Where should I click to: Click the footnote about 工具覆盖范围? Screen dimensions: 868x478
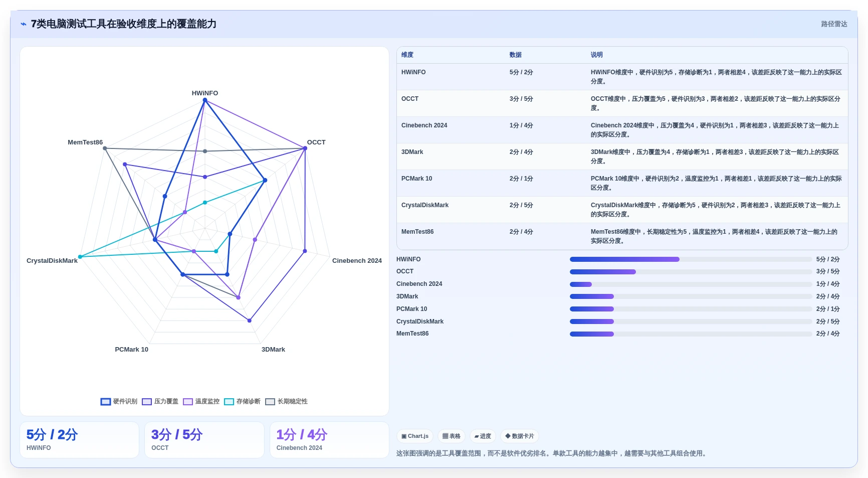coord(552,453)
